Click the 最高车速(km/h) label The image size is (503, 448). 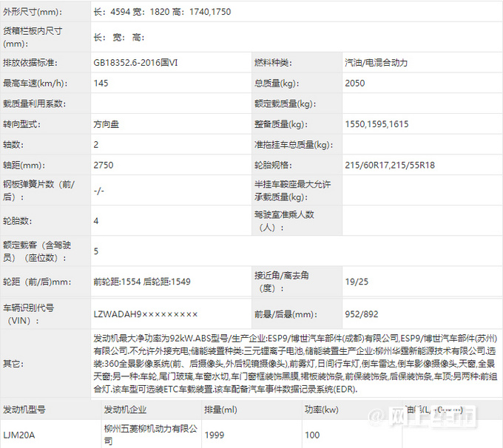(x=36, y=84)
